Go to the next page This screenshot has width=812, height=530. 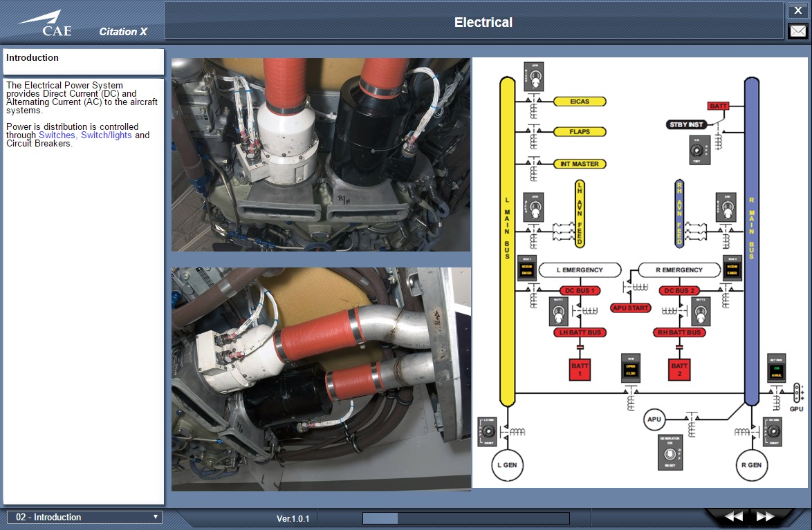click(x=765, y=517)
